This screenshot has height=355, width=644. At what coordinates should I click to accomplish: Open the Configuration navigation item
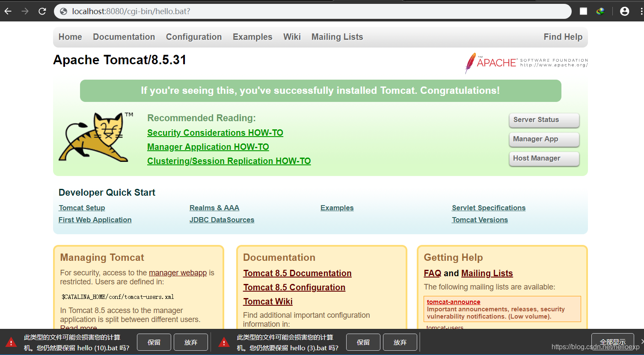194,37
